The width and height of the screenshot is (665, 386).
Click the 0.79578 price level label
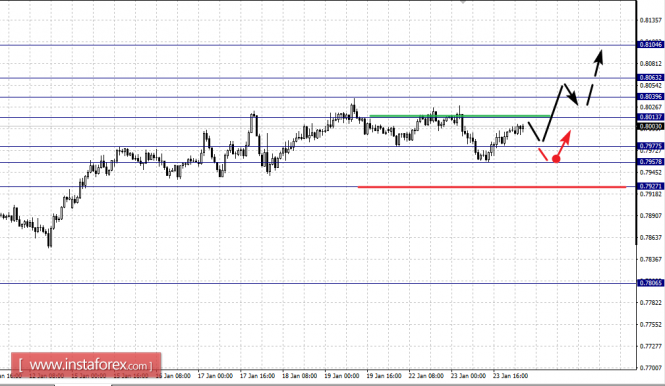(650, 162)
